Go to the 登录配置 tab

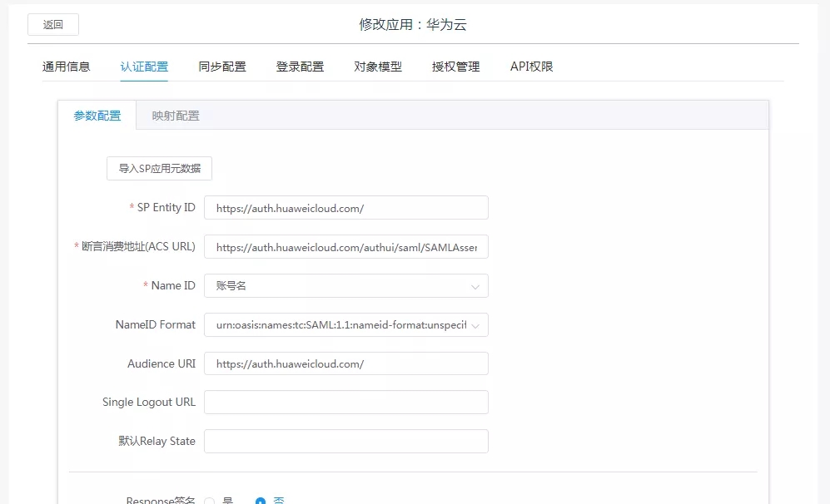coord(301,67)
